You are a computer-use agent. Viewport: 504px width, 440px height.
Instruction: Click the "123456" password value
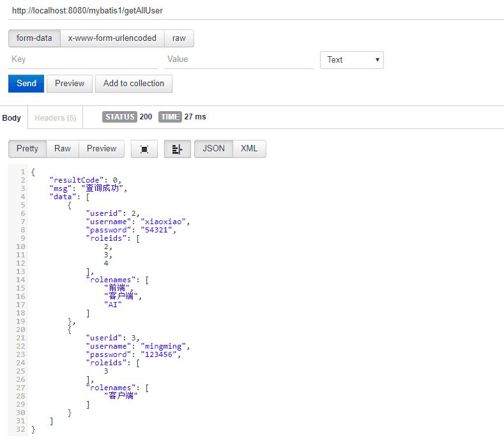(158, 354)
